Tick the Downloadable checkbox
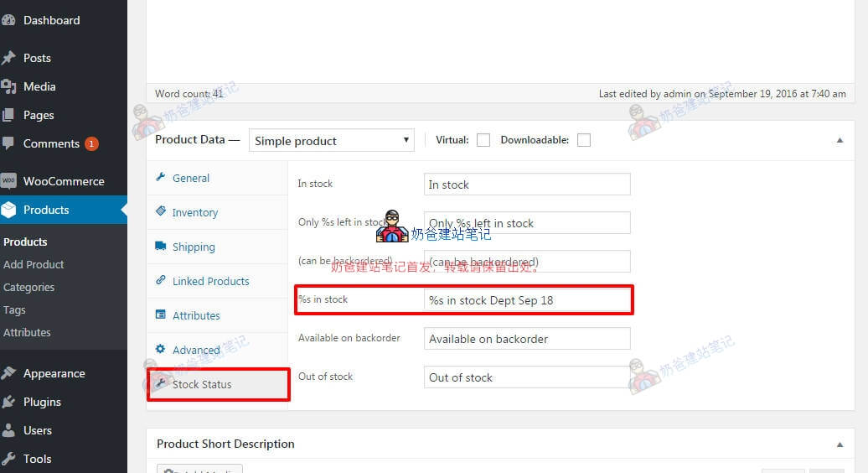 [x=583, y=140]
